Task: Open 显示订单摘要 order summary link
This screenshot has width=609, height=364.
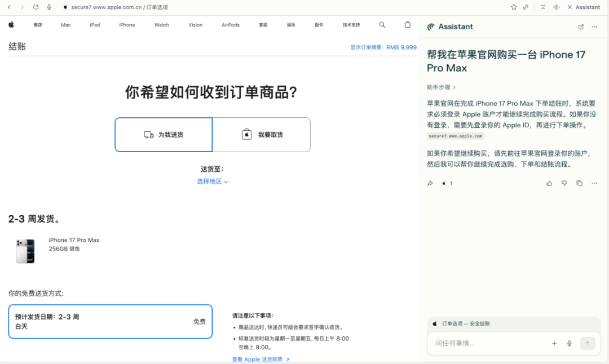Action: [365, 47]
